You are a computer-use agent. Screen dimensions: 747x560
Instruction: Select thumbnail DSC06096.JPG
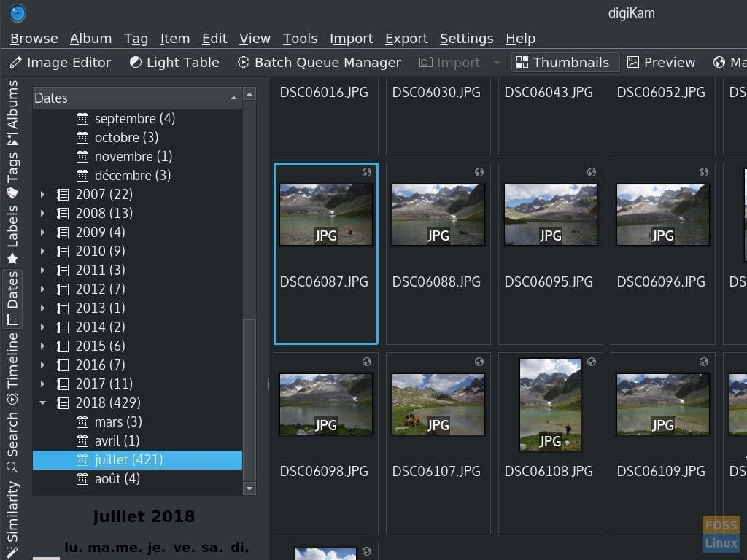point(662,215)
